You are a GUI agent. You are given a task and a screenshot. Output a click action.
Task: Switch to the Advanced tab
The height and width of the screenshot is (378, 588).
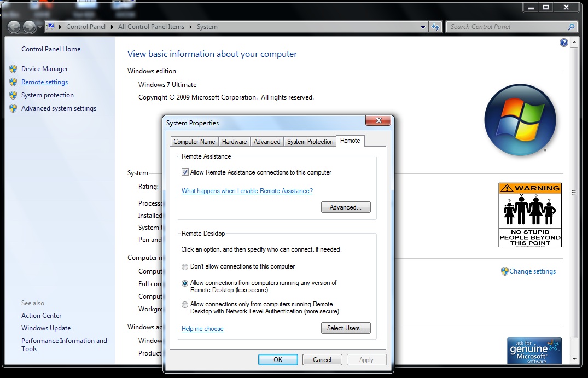pyautogui.click(x=267, y=142)
